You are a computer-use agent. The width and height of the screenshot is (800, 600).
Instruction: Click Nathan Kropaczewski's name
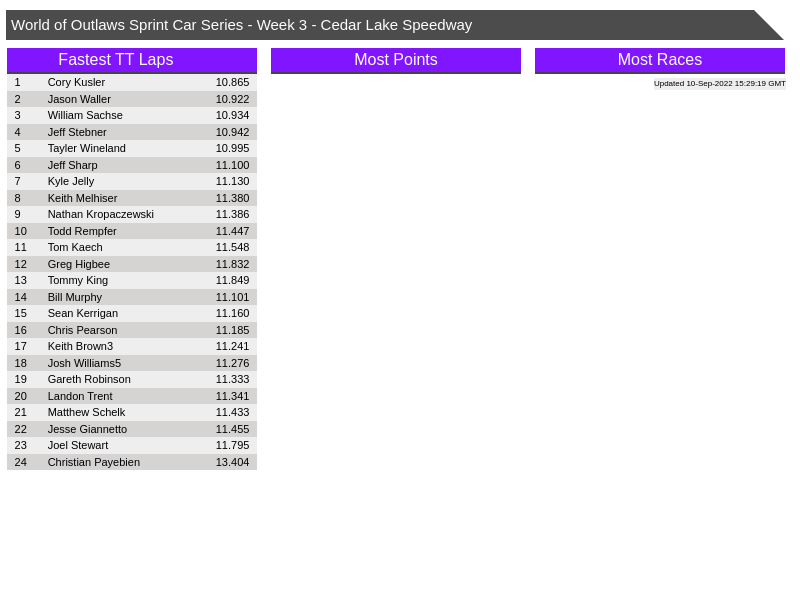tap(100, 214)
